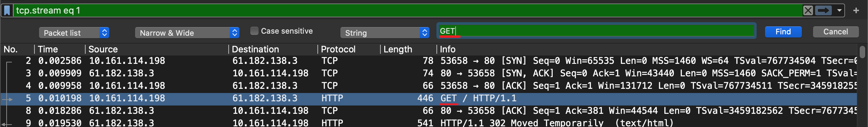Sort by the Time column header
The width and height of the screenshot is (868, 127).
pos(60,49)
